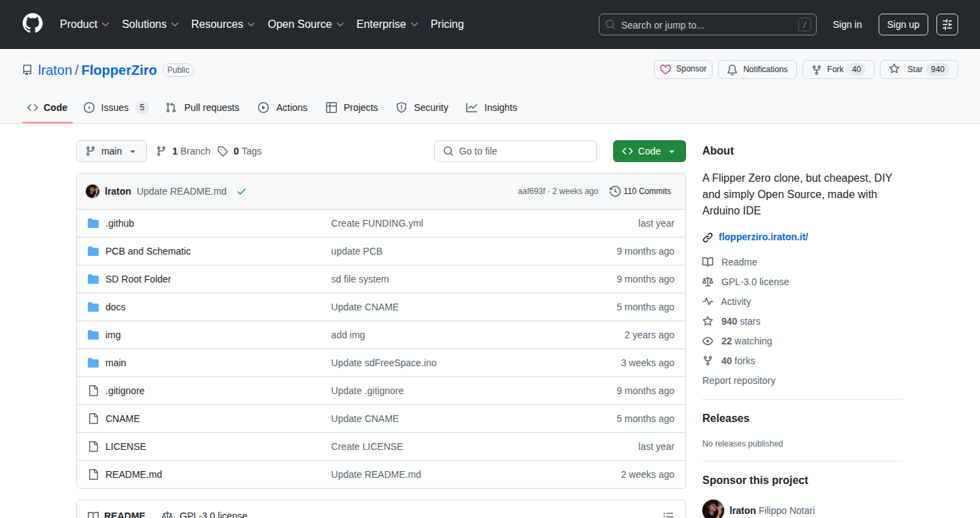
Task: Click the img folder icon
Action: click(93, 335)
